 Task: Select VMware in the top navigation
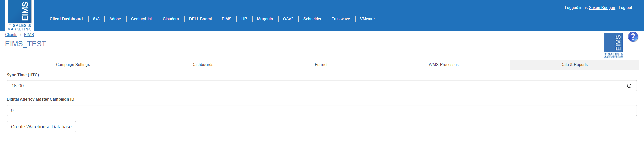[367, 19]
